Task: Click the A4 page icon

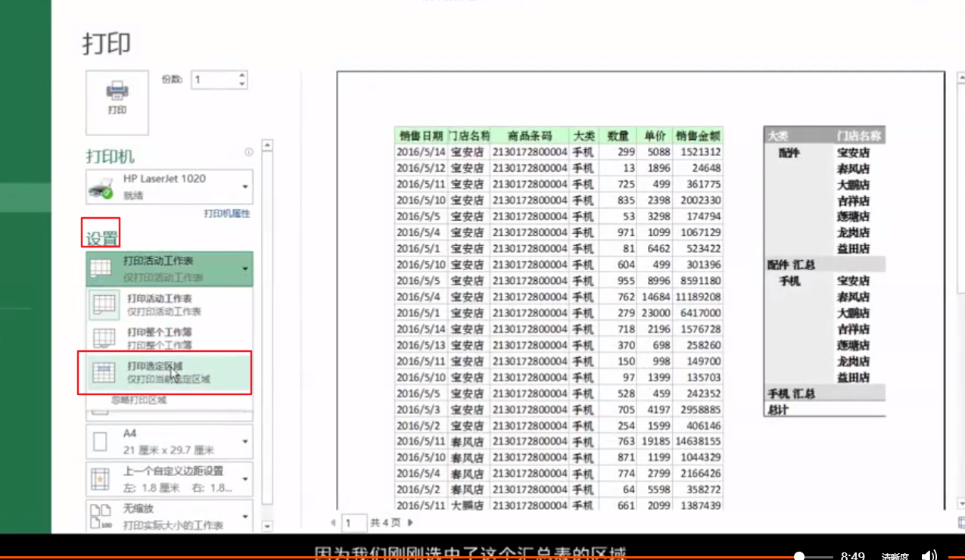Action: pyautogui.click(x=100, y=441)
